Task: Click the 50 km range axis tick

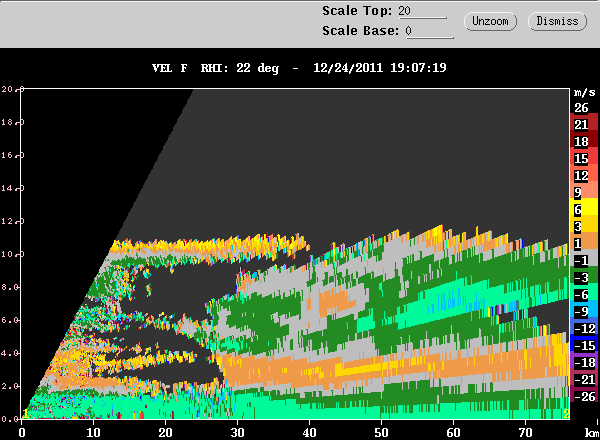Action: coord(382,432)
